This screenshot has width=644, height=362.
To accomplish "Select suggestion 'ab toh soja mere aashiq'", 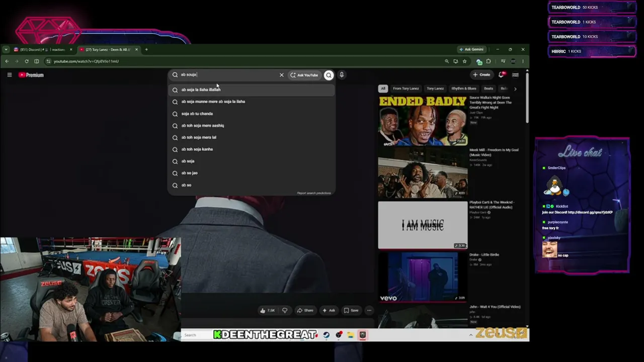I will [x=252, y=126].
